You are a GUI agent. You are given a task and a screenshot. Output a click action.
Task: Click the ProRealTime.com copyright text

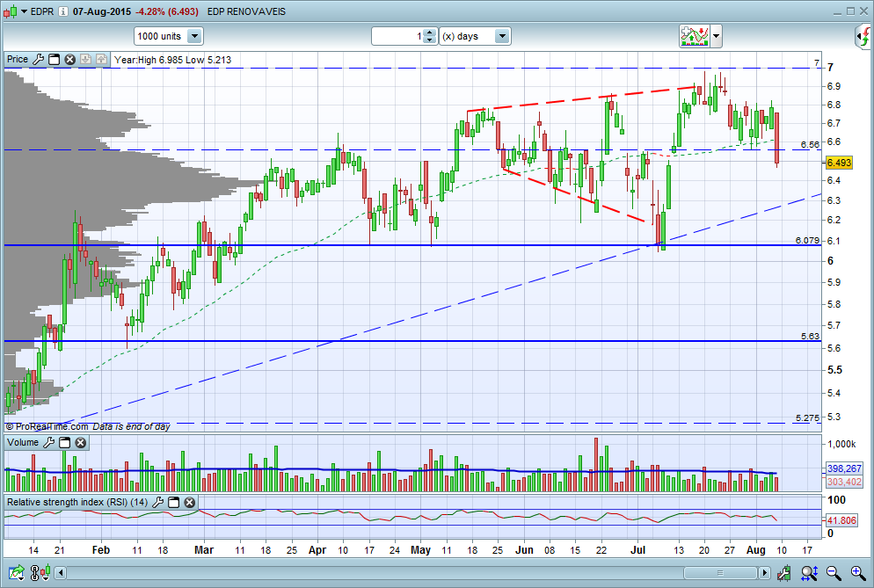click(x=47, y=426)
